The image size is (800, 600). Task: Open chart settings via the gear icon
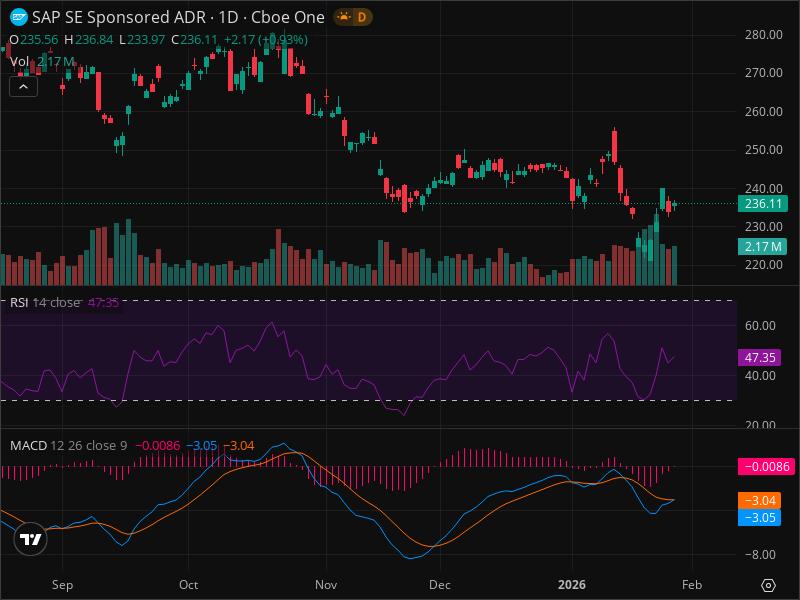pyautogui.click(x=768, y=585)
